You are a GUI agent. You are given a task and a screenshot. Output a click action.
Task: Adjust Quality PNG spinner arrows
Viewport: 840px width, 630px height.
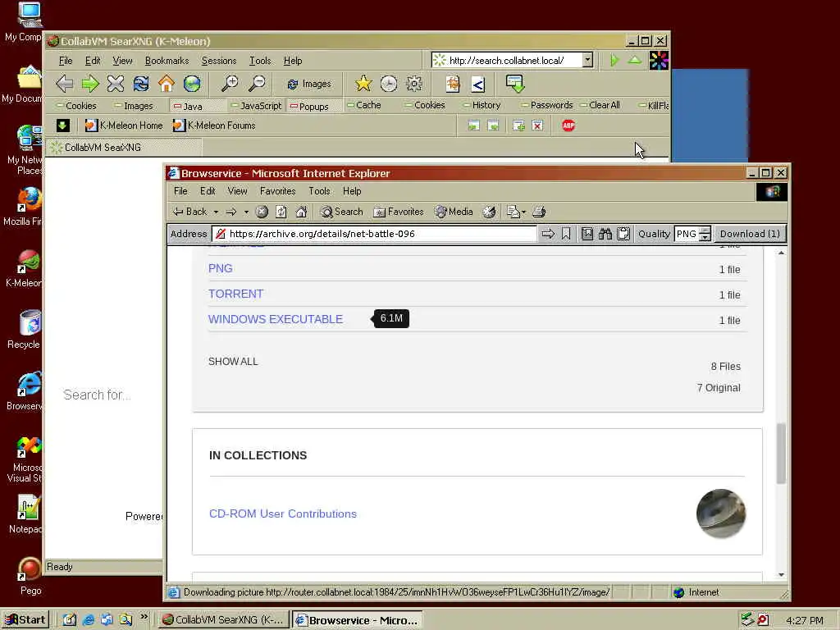[705, 234]
